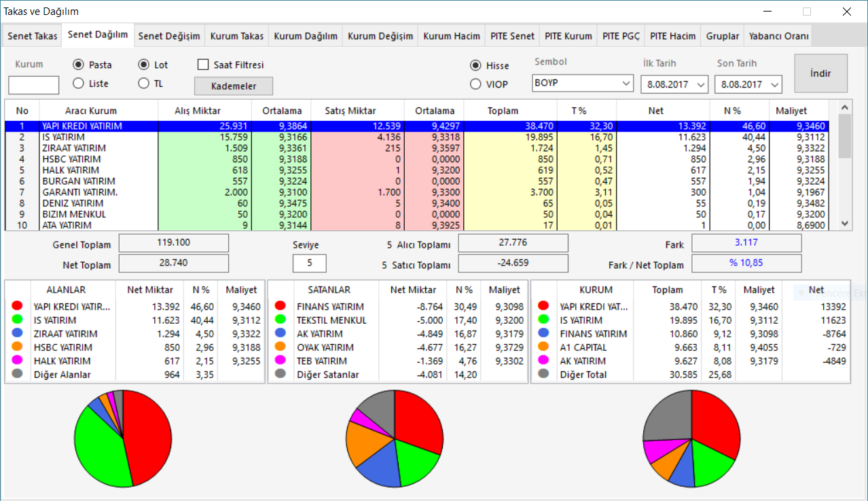The height and width of the screenshot is (501, 868).
Task: Switch to Kurum Dağılım tab
Action: coord(306,36)
